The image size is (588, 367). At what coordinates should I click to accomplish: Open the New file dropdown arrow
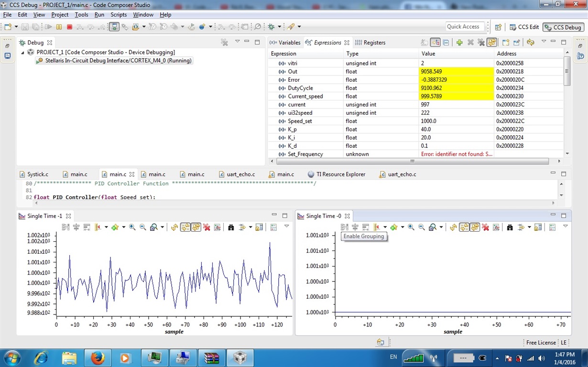click(x=16, y=27)
